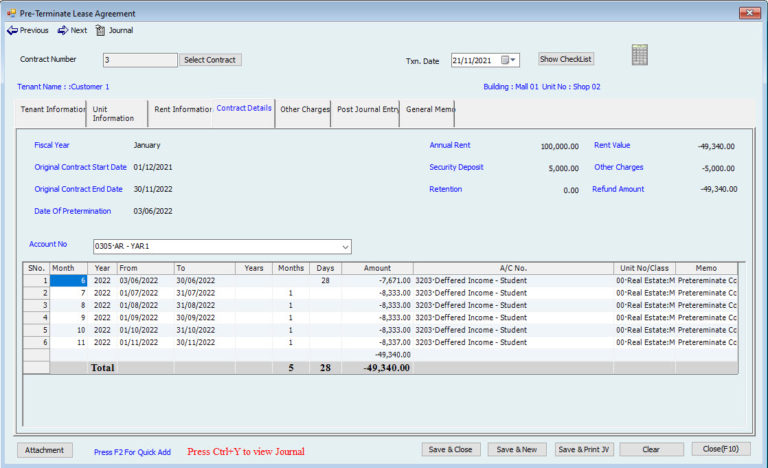Open the Other Charges tab

tap(304, 109)
